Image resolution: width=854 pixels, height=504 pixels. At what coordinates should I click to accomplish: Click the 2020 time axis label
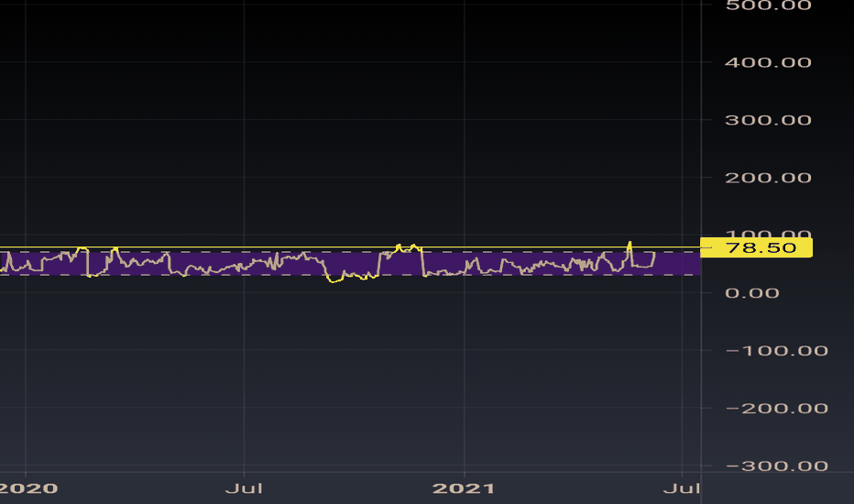click(28, 488)
